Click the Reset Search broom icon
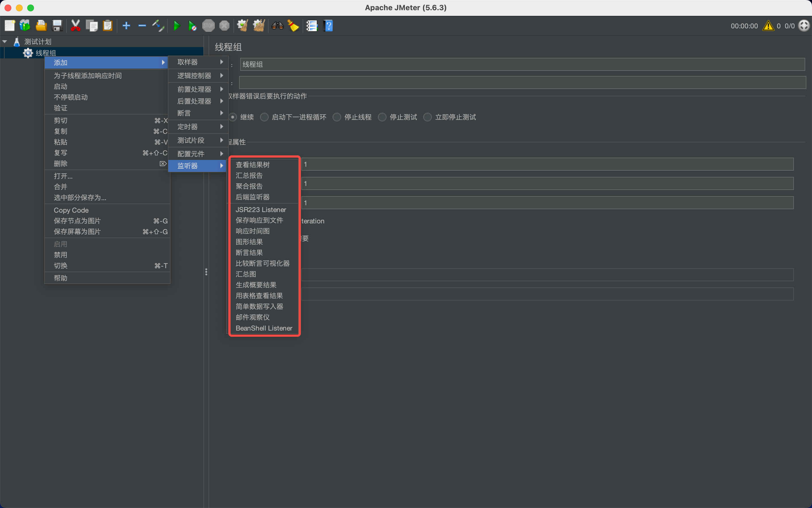The height and width of the screenshot is (508, 812). point(293,26)
